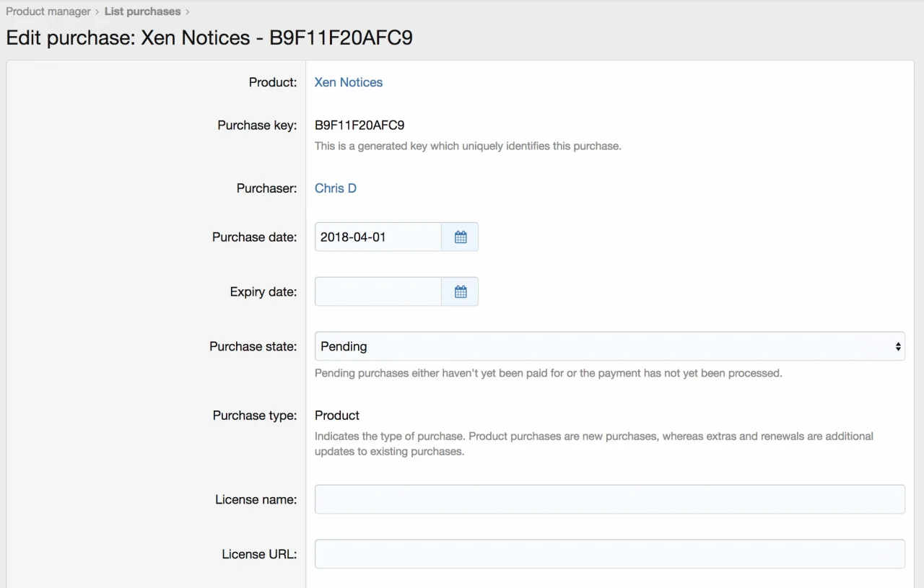Viewport: 924px width, 588px height.
Task: Click into the empty Expiry date field
Action: pyautogui.click(x=378, y=291)
